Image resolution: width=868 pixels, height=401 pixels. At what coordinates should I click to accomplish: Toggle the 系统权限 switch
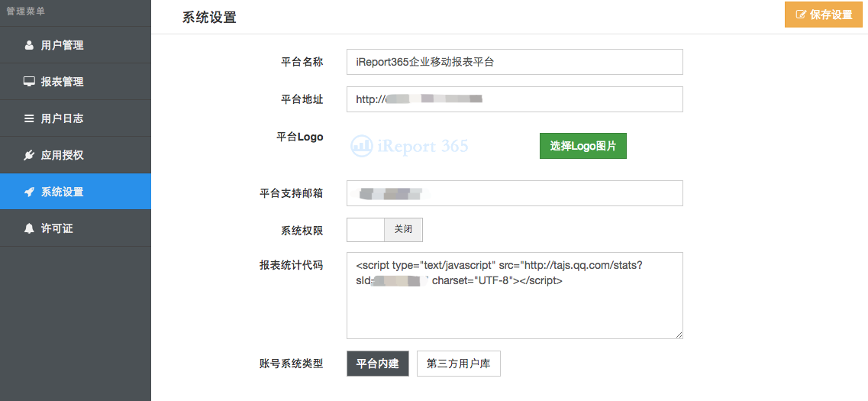click(384, 230)
